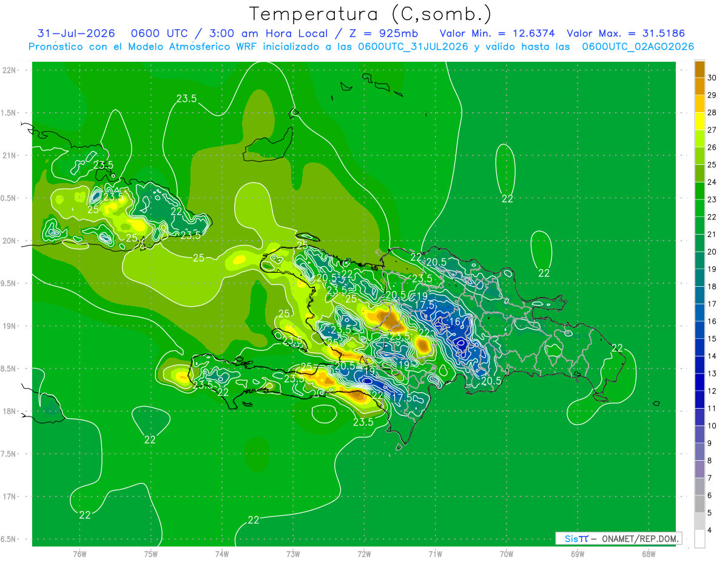Click the brown colorbar segment above 30

(x=699, y=70)
